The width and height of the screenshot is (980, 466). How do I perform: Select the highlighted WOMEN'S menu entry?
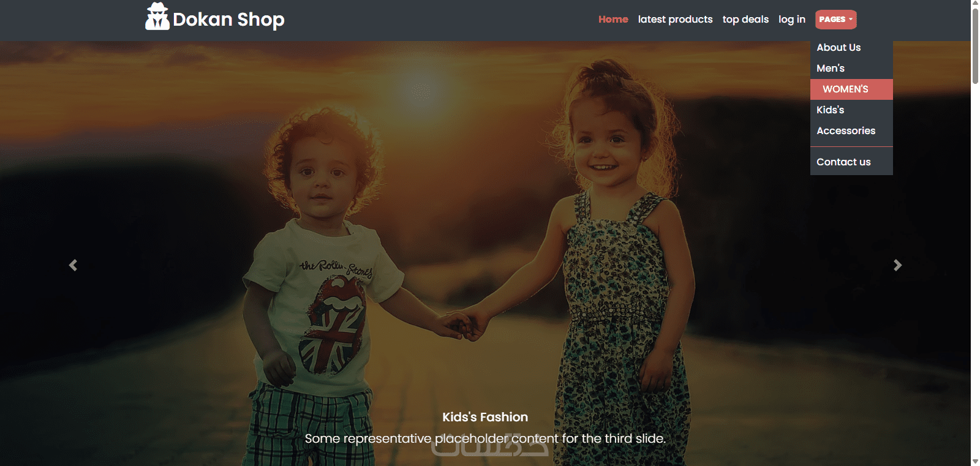pos(851,89)
